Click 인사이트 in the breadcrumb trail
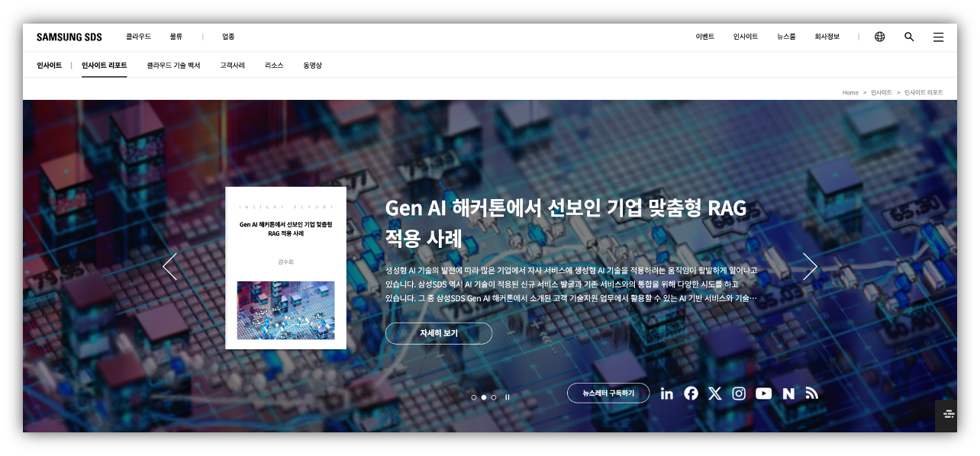 tap(882, 92)
